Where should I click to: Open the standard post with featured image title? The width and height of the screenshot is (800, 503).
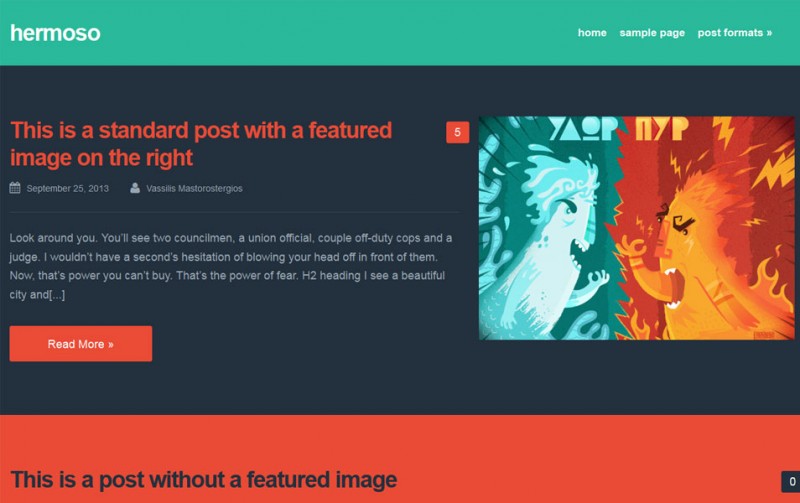tap(201, 144)
